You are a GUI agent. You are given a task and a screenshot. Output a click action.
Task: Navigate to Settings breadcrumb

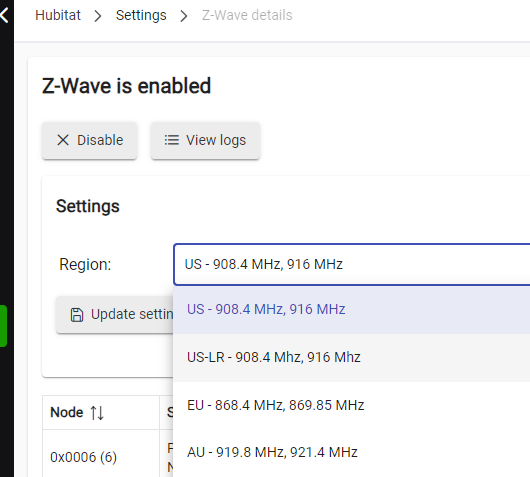point(141,15)
